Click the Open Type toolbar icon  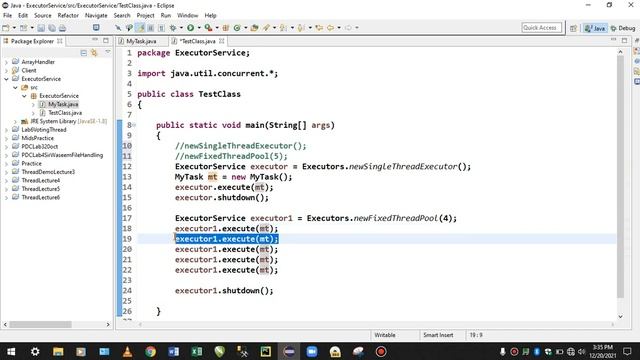click(x=254, y=28)
